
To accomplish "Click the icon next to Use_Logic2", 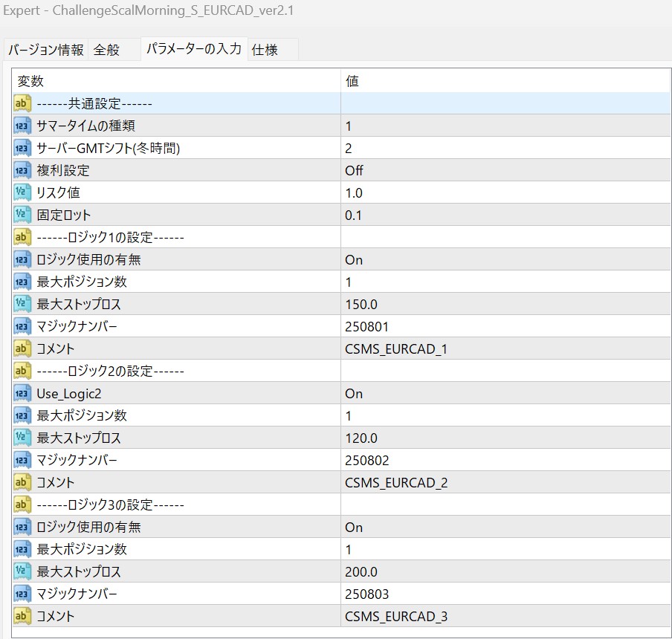I will [22, 393].
